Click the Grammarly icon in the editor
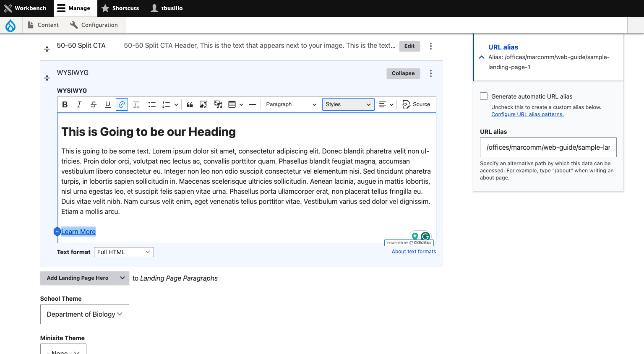 (x=425, y=237)
